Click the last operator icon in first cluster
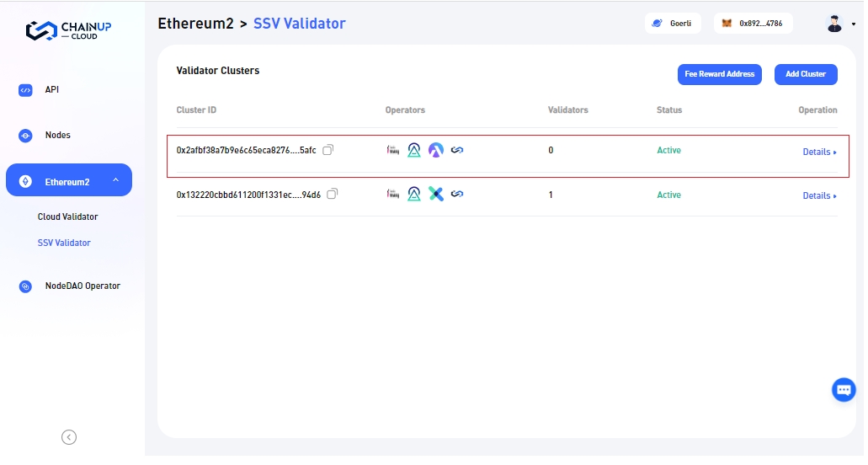 [x=457, y=150]
